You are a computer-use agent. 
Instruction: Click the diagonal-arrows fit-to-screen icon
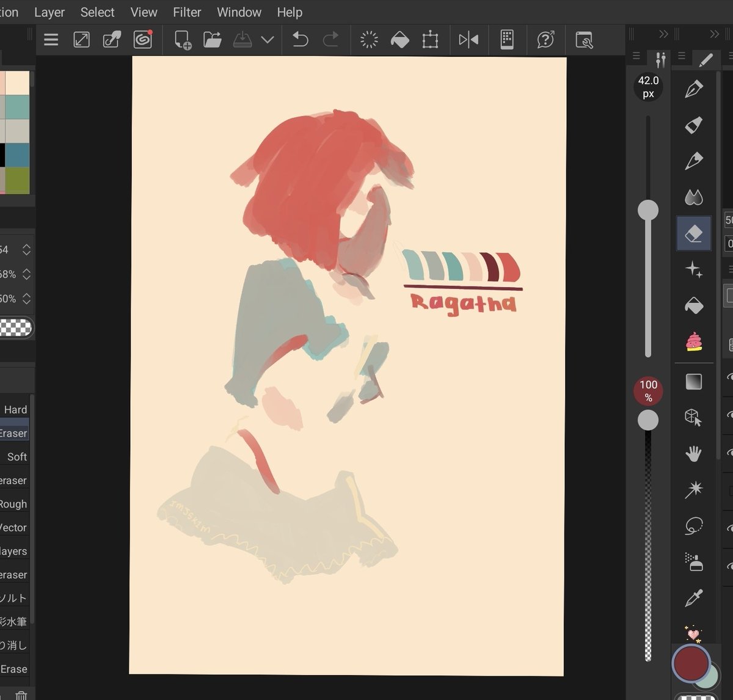pyautogui.click(x=81, y=40)
